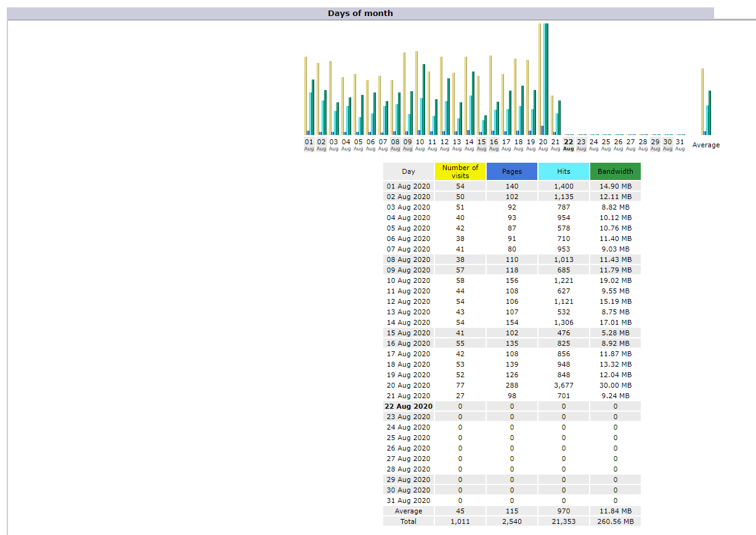Select the blue Pages column header
The image size is (756, 535).
click(512, 171)
